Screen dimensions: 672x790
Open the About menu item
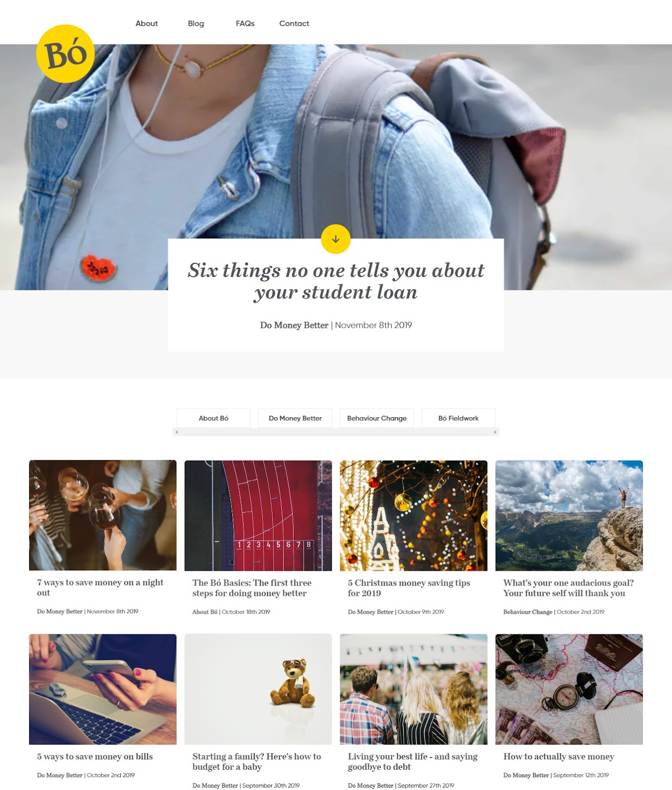point(147,23)
